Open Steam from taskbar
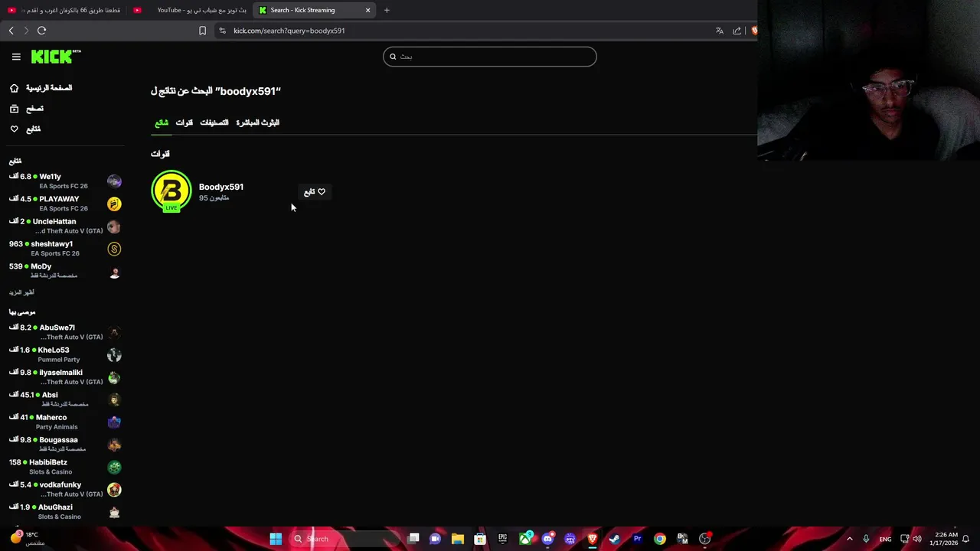The image size is (980, 551). point(614,539)
